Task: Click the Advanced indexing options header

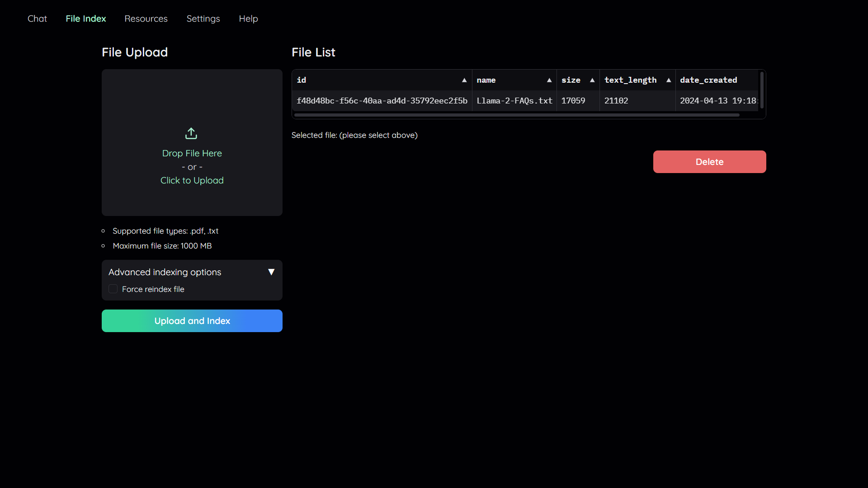Action: 165,272
